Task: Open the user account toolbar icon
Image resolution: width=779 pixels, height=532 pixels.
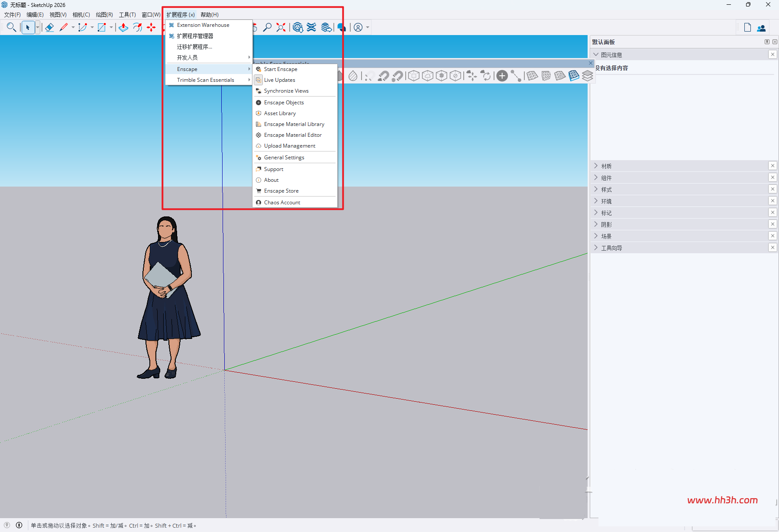Action: [358, 27]
